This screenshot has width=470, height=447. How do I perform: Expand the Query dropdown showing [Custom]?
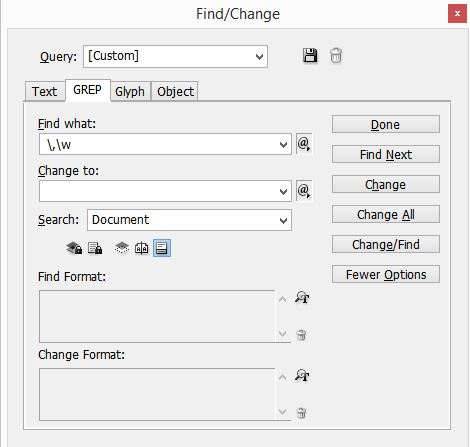[x=175, y=57]
